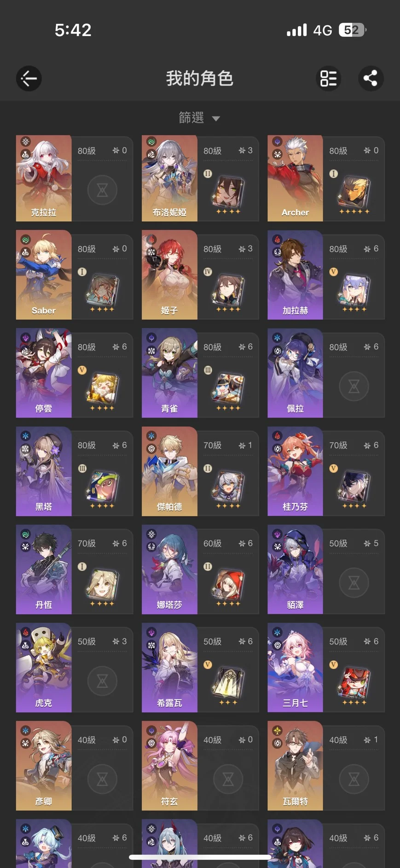Viewport: 400px width, 868px height.
Task: Select the 姬子 character portrait
Action: 169,275
